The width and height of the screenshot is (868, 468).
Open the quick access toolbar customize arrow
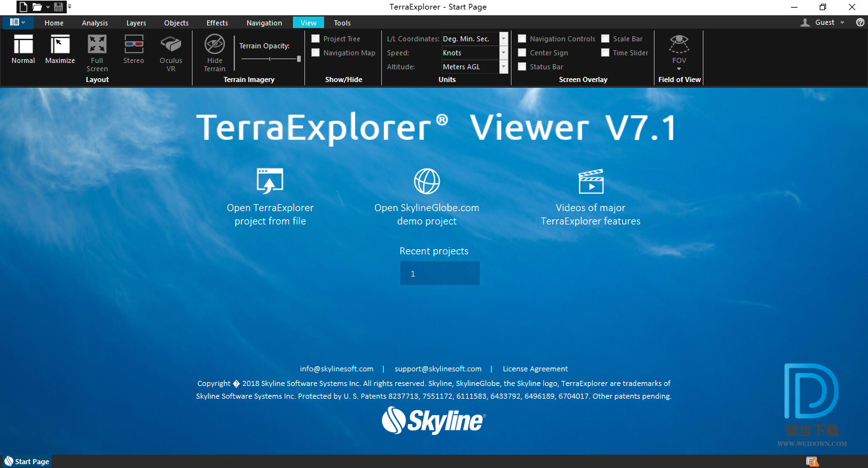69,7
